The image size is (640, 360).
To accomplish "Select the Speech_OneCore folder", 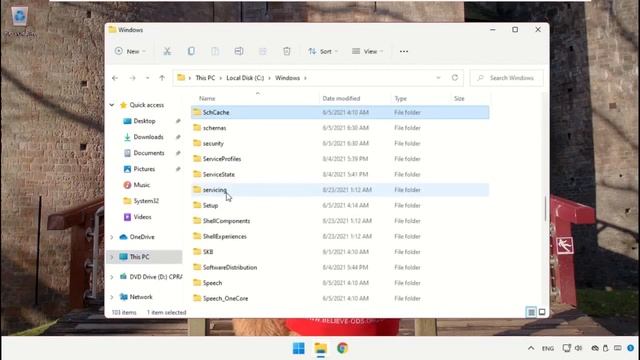I will point(340,298).
